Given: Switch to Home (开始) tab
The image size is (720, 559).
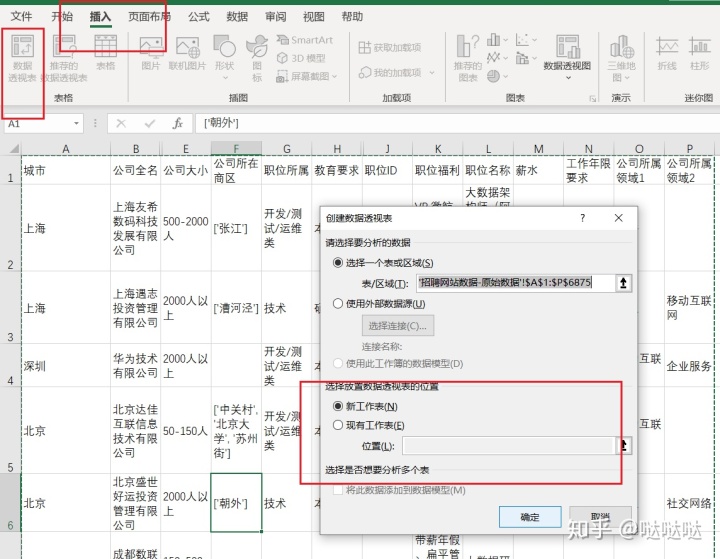Looking at the screenshot, I should coord(62,17).
